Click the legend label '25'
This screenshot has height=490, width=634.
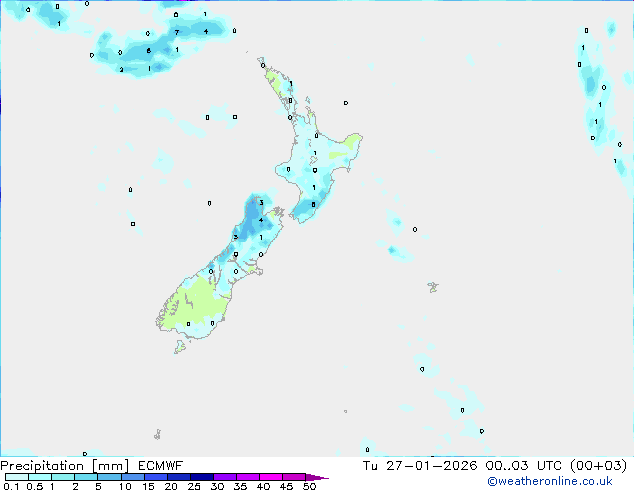pos(194,486)
